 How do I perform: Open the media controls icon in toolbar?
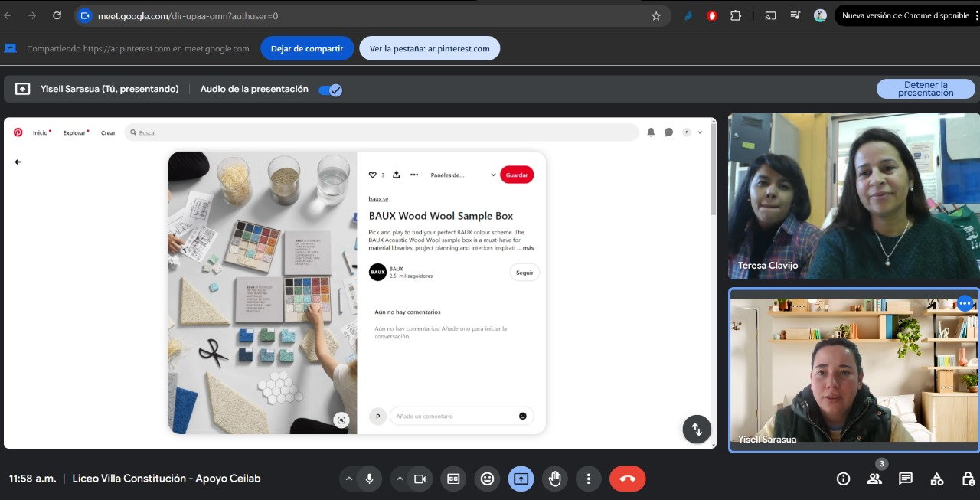tap(795, 15)
